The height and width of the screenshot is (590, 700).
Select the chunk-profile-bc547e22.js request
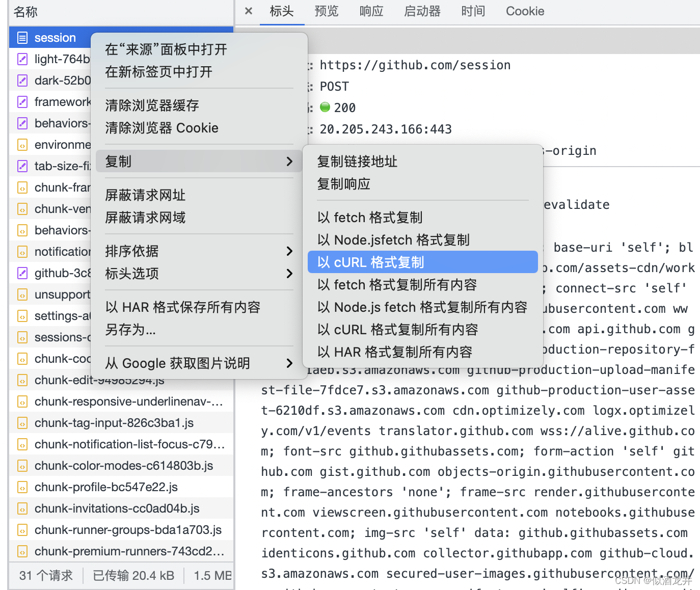point(121,487)
